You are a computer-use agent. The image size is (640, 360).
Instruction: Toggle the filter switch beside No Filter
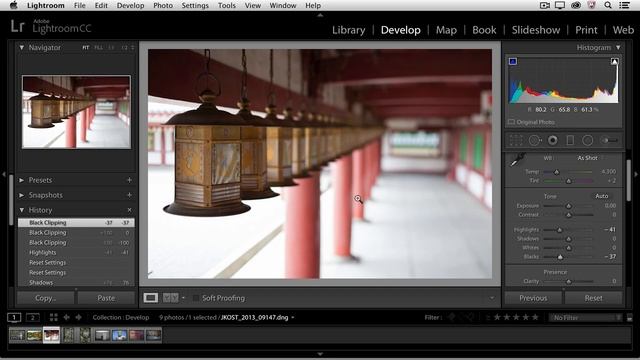pos(630,318)
